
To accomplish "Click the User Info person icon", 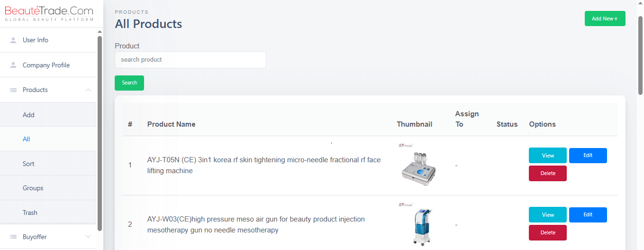I will (13, 40).
